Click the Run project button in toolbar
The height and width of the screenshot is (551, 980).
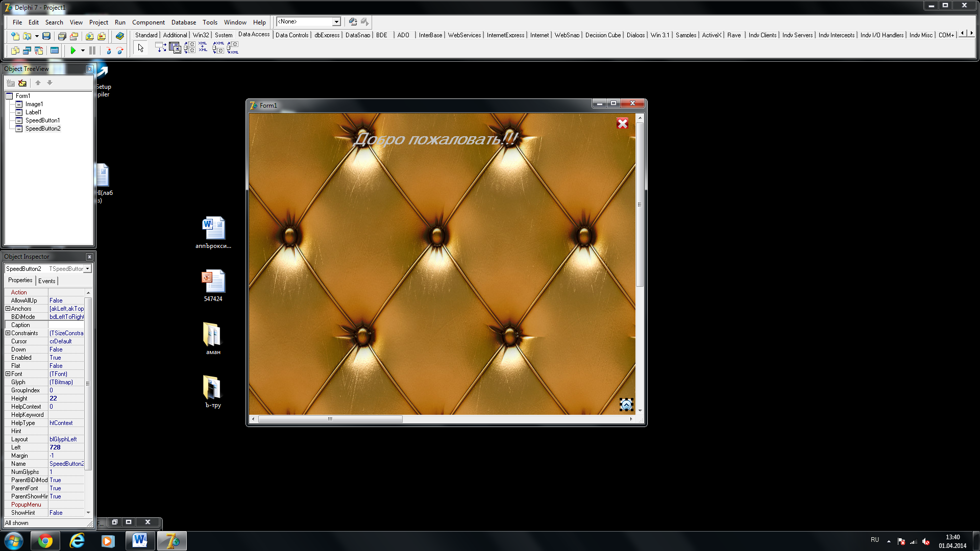coord(72,51)
